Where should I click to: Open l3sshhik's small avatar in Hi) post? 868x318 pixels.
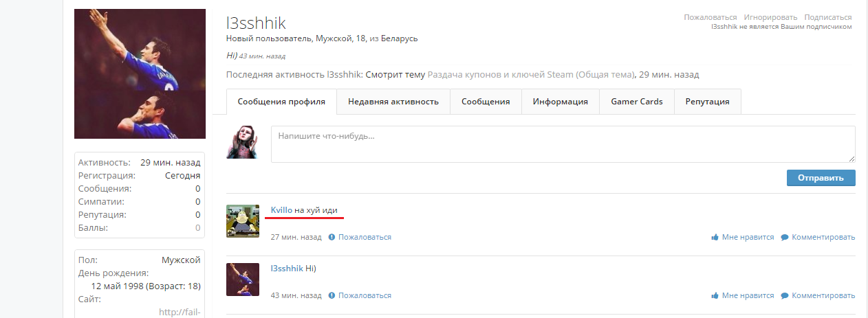tap(243, 280)
